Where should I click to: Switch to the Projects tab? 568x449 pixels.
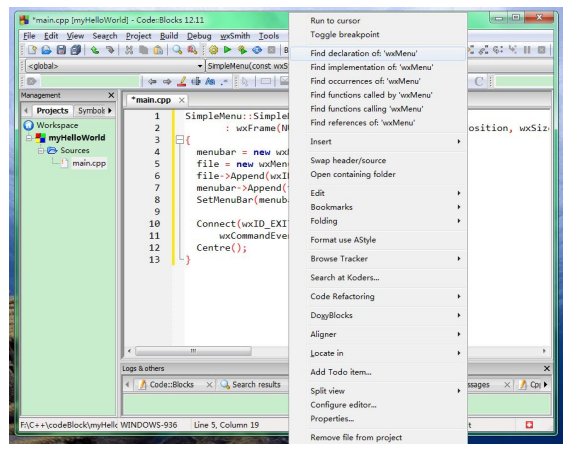pyautogui.click(x=52, y=111)
